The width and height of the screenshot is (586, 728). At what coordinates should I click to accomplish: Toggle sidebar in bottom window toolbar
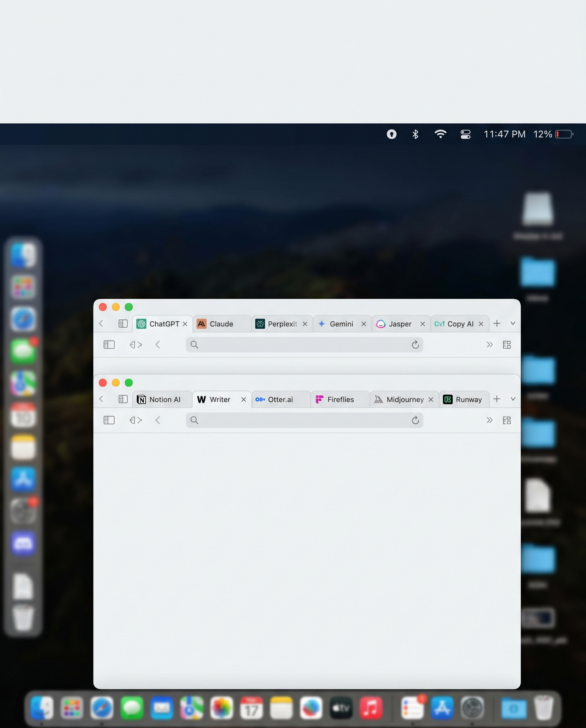point(109,420)
